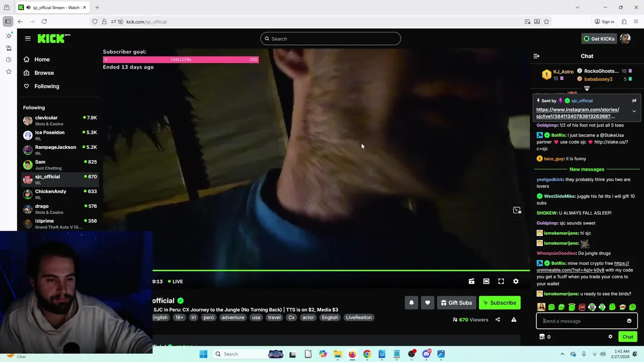Viewport: 644px width, 362px height.
Task: Open Firefox from the taskbar
Action: tap(352, 354)
